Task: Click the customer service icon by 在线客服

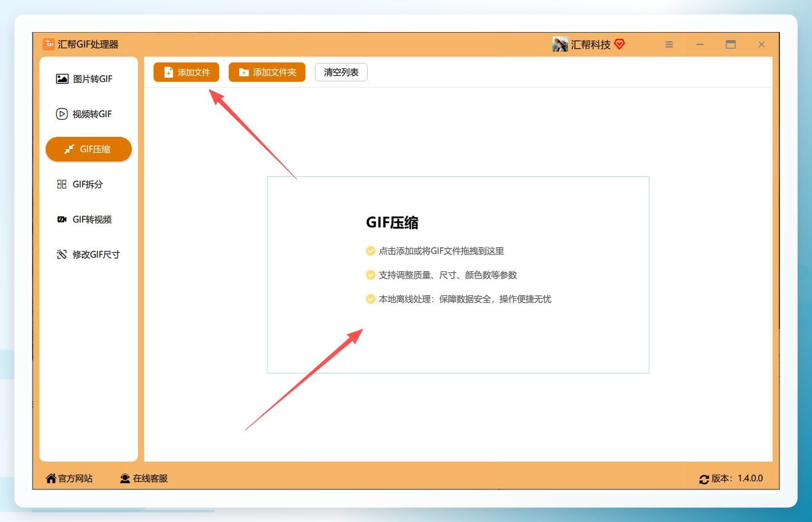Action: 125,478
